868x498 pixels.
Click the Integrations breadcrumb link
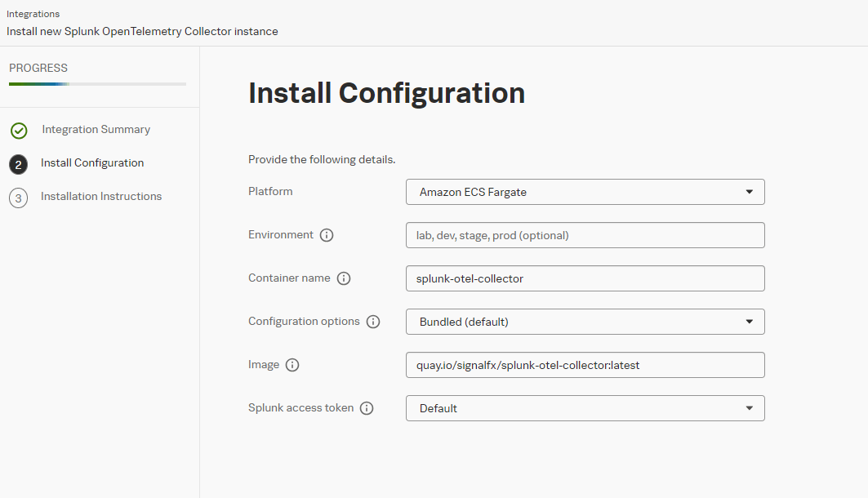[33, 14]
